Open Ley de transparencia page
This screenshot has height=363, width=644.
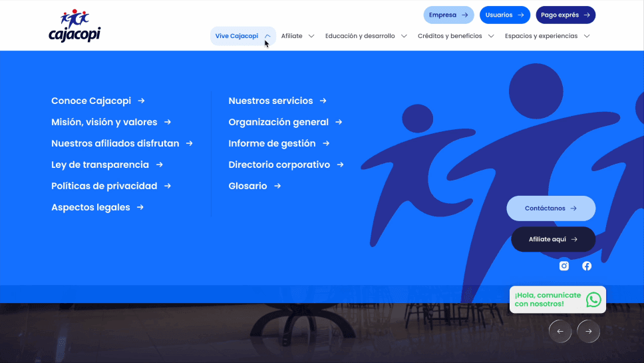(100, 165)
